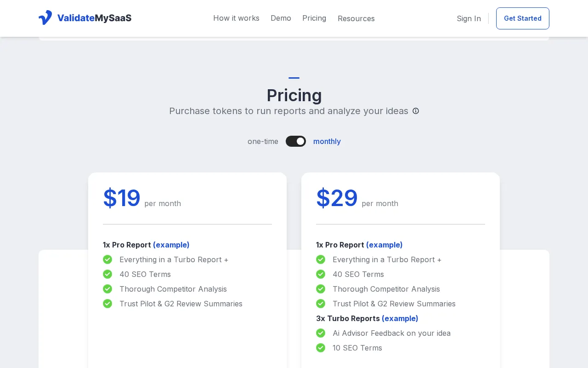Screen dimensions: 588x368
Task: Click the $19 price text
Action: pyautogui.click(x=122, y=198)
